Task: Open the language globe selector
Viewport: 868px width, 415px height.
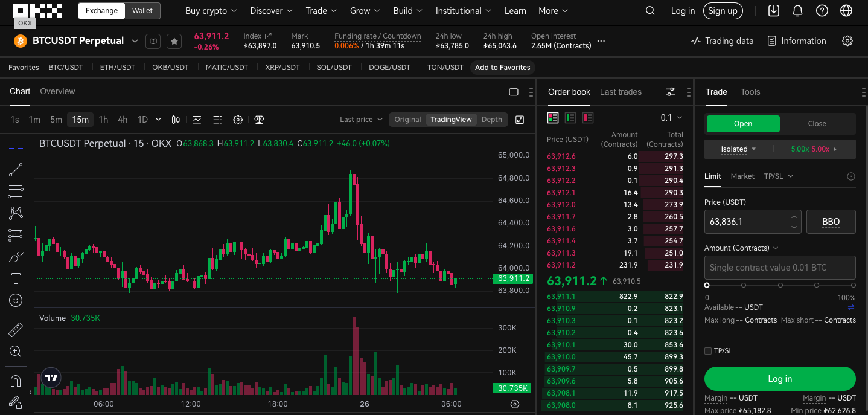Action: pyautogui.click(x=846, y=11)
